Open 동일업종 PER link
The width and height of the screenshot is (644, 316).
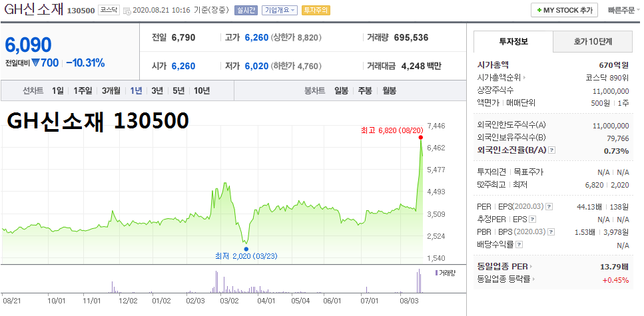click(x=504, y=267)
